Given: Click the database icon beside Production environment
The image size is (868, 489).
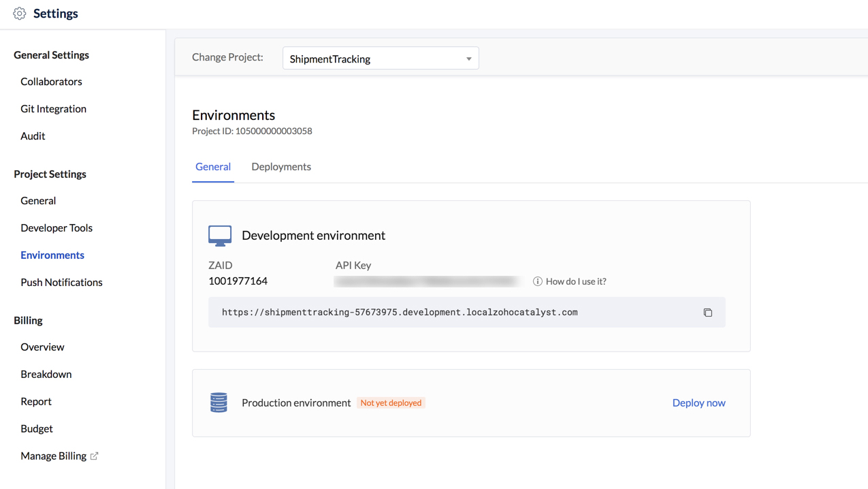Looking at the screenshot, I should (219, 403).
